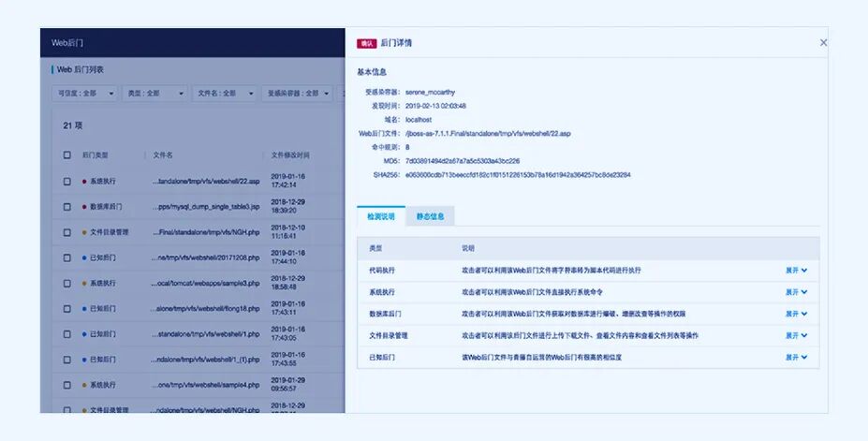Click the 基本信息 section heading
Screen dimensions: 868x441
[372, 72]
